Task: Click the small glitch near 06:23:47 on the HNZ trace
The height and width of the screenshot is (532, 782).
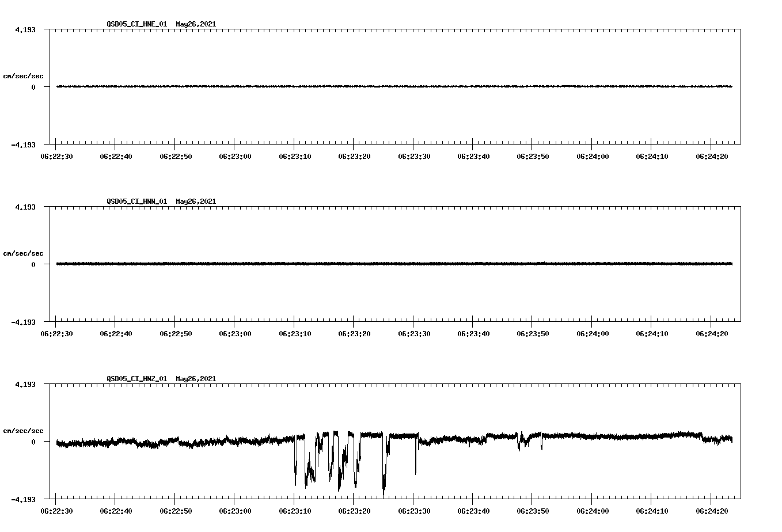Action: pos(519,443)
